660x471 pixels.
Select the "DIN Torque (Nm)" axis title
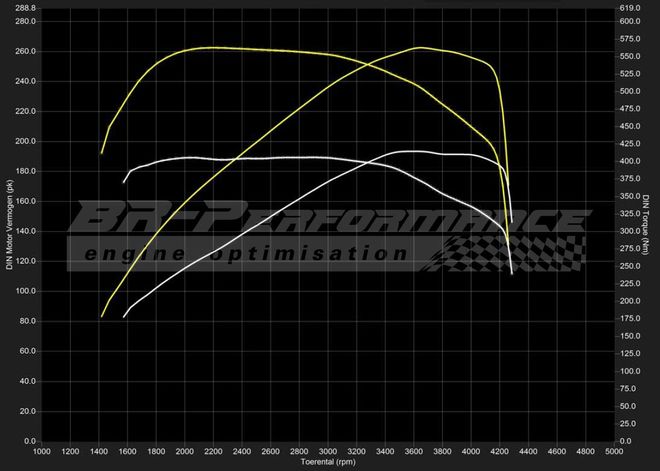point(648,223)
